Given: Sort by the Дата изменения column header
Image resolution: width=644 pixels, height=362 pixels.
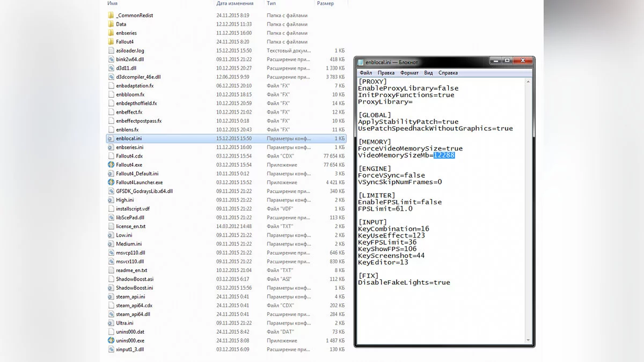Looking at the screenshot, I should click(235, 3).
